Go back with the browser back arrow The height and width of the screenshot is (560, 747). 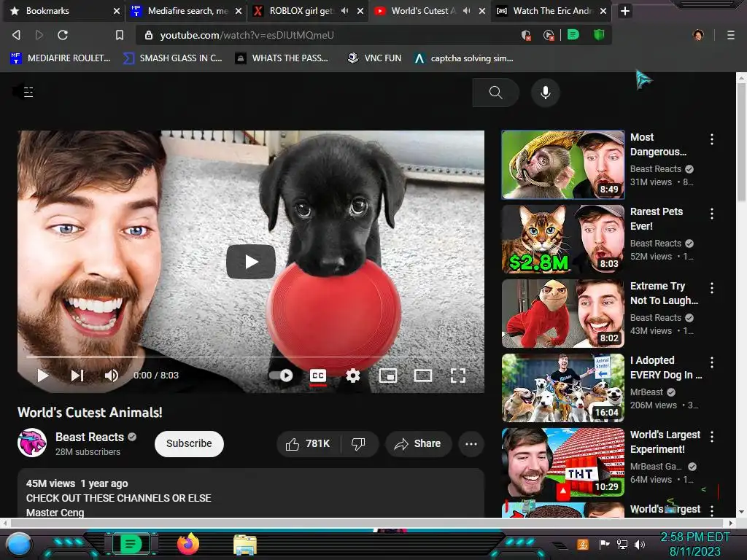[17, 35]
